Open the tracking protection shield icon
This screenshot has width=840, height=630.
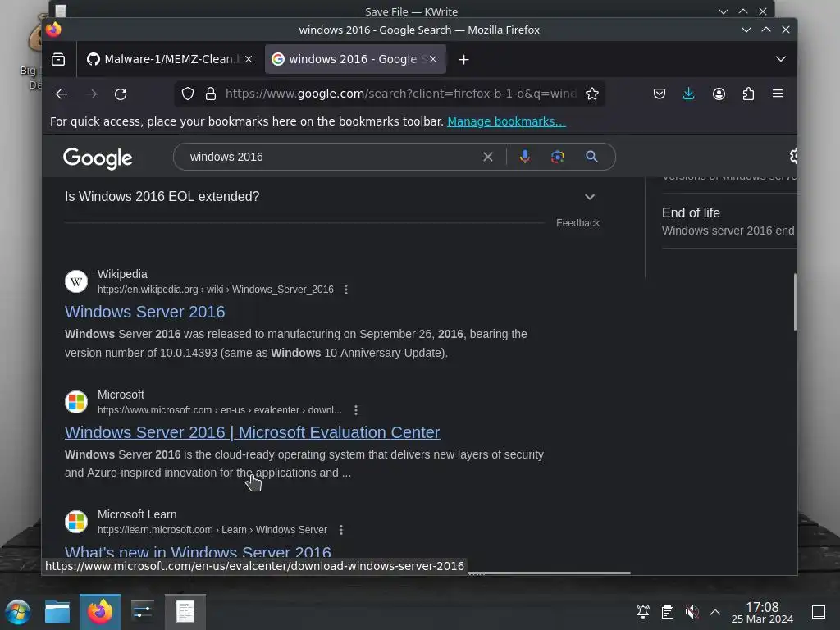coord(188,94)
